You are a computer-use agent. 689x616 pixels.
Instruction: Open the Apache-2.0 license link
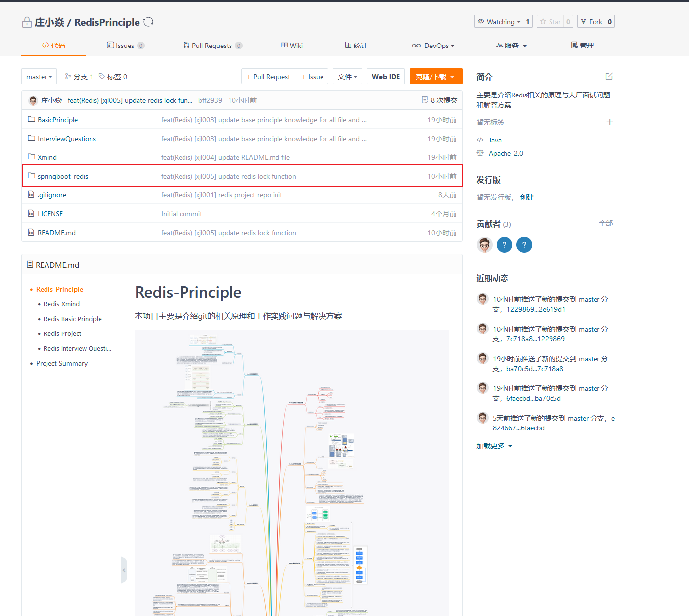tap(506, 153)
